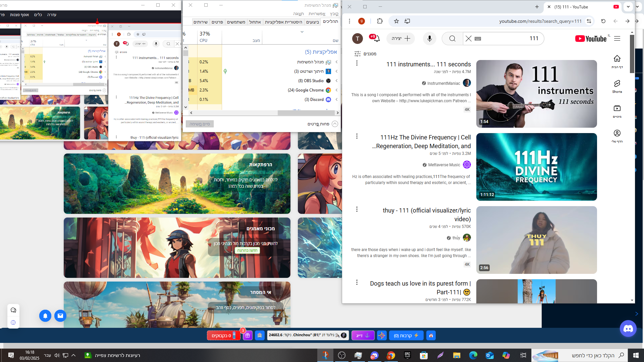The height and width of the screenshot is (362, 644).
Task: Click column sort chevron above Task Manager list
Action: tap(302, 32)
